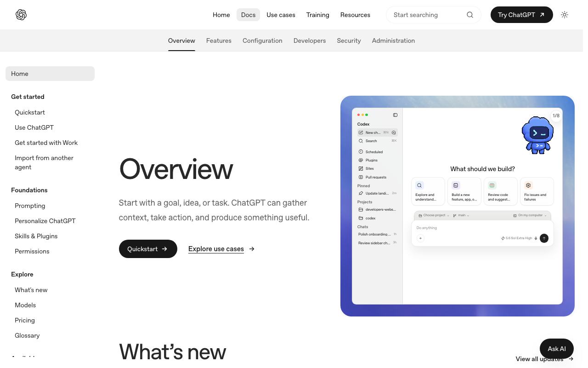Open "Use ChatGPT" in the sidebar
This screenshot has width=588, height=368.
point(34,127)
